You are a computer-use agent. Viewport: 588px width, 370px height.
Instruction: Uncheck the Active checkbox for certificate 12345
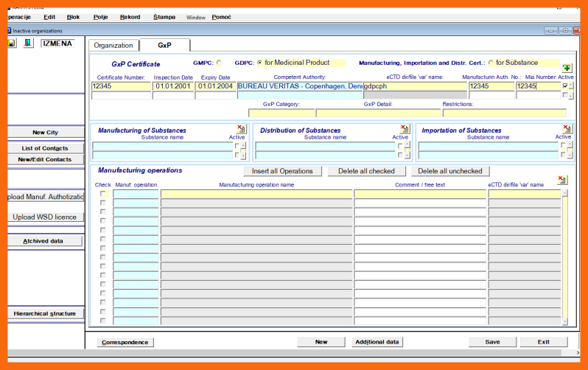click(x=565, y=86)
